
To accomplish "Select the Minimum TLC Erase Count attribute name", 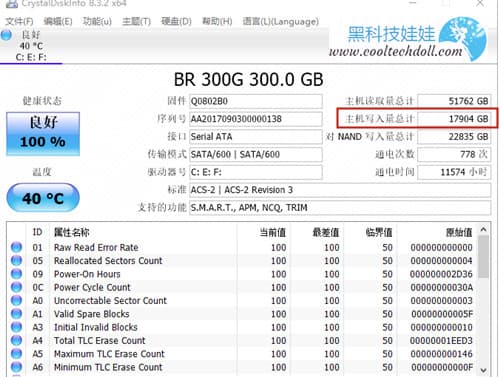I will click(108, 367).
